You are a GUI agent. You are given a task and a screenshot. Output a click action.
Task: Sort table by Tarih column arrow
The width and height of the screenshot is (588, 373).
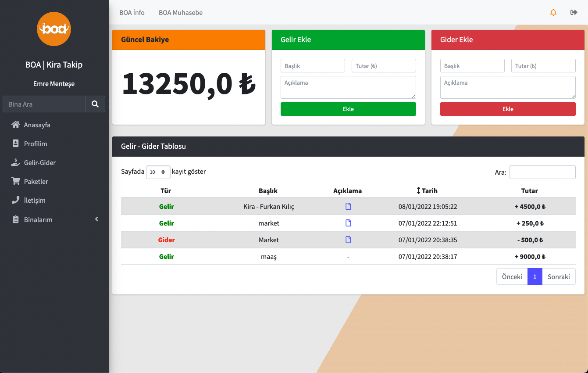point(419,190)
